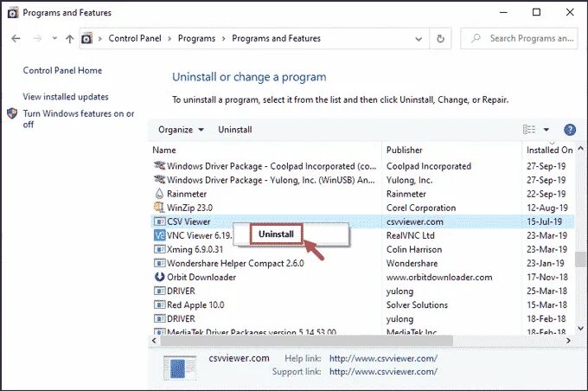
Task: Click Colin Harrison publisher cell
Action: tap(414, 249)
